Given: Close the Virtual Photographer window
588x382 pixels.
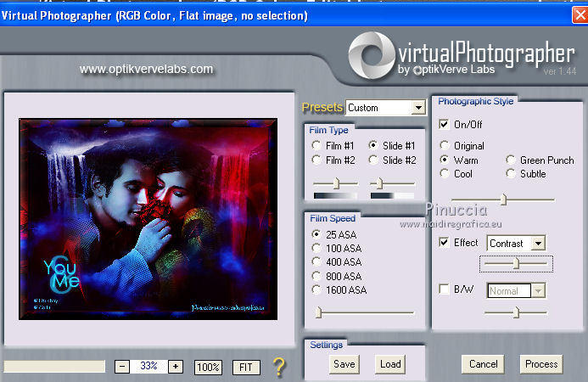Looking at the screenshot, I should coord(580,15).
